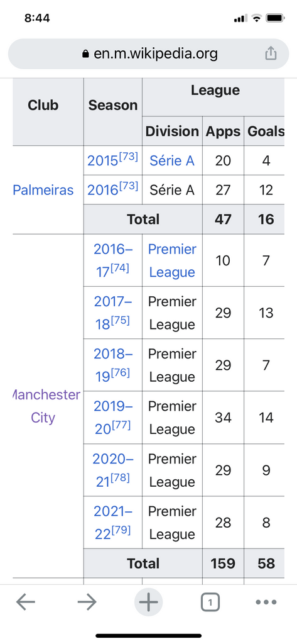This screenshot has height=644, width=297.
Task: Go back with the left arrow
Action: tap(26, 602)
